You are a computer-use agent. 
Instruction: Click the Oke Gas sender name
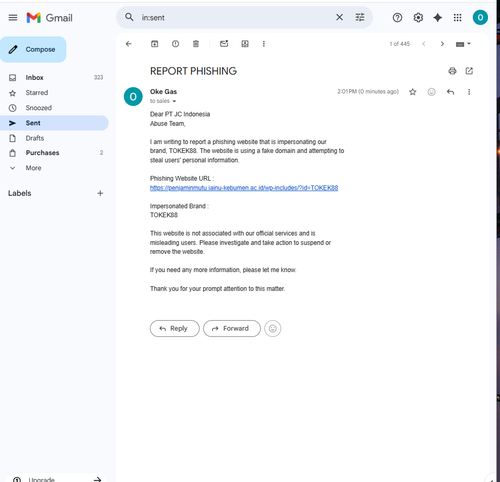[x=163, y=91]
